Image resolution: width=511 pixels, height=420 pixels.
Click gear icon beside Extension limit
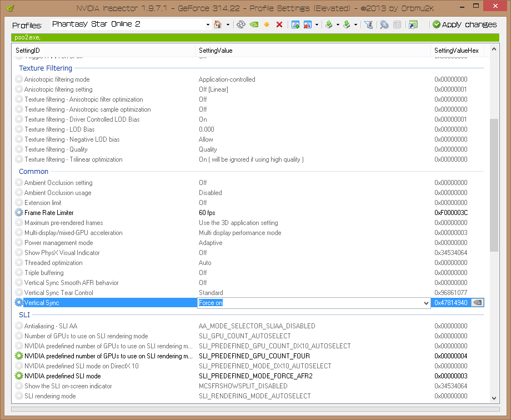click(x=19, y=202)
